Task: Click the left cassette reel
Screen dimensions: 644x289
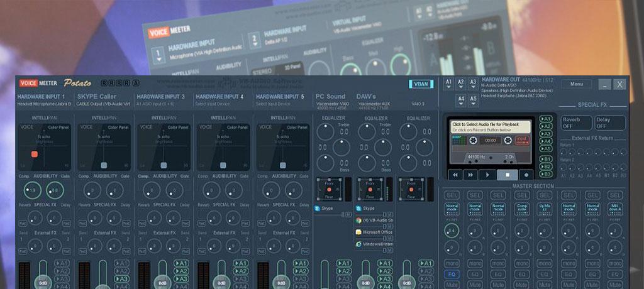Action: tap(473, 140)
